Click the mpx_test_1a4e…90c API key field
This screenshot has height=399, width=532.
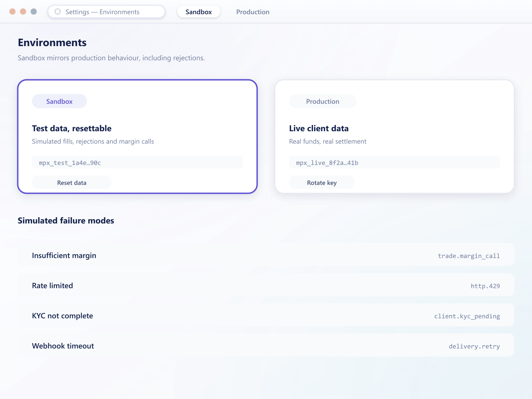[137, 163]
